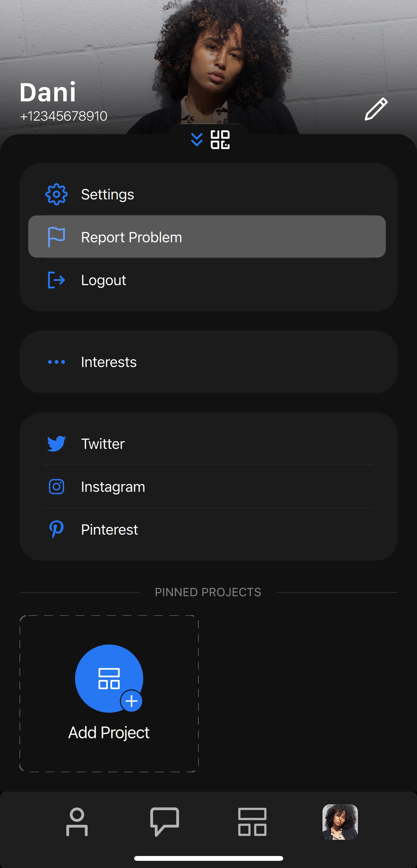
Task: Click the Report Problem flag icon
Action: click(56, 237)
